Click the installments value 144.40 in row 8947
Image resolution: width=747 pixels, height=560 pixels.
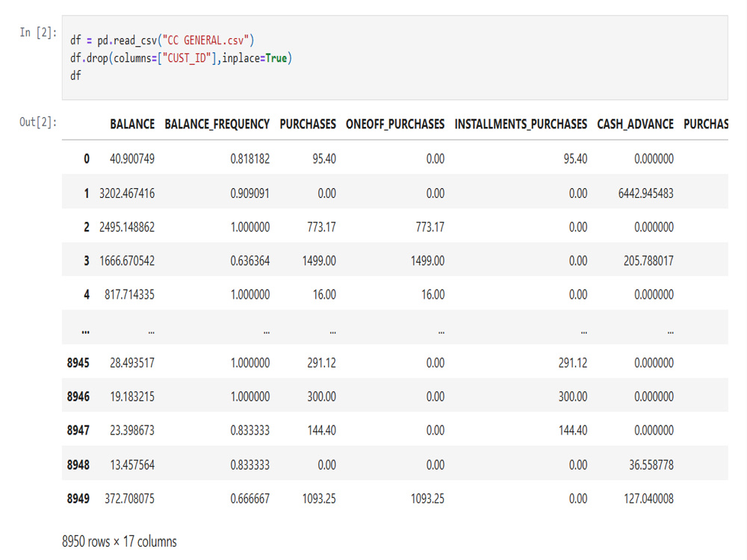tap(573, 431)
